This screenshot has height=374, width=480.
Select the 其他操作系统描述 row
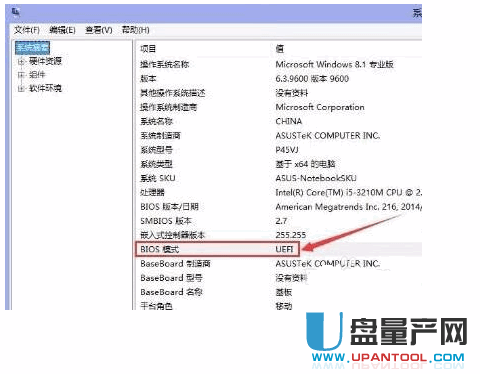coord(172,93)
